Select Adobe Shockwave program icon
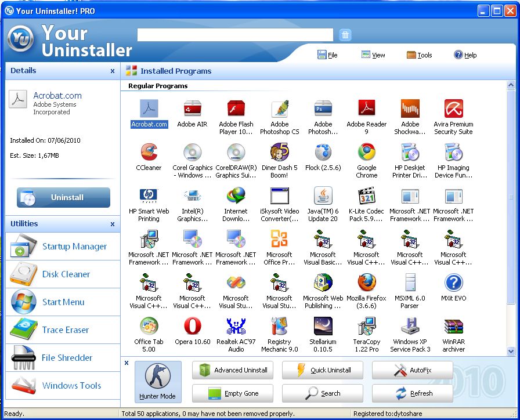520x420 pixels. point(410,108)
